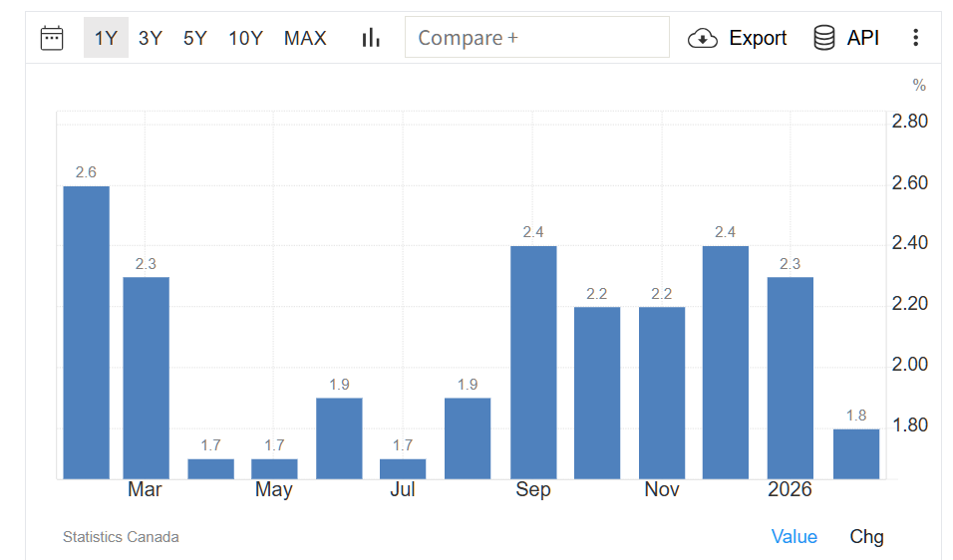
Task: Click the Export text label
Action: (x=758, y=38)
